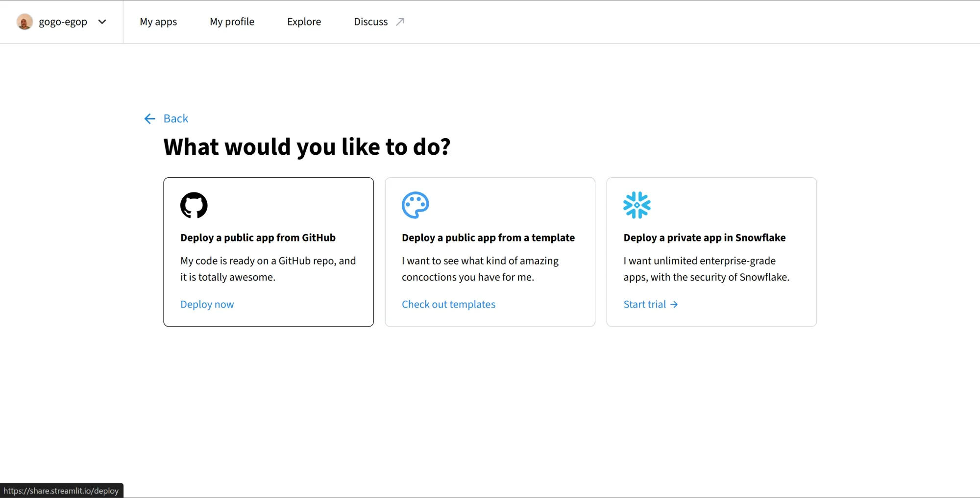
Task: Open the Explore page
Action: pos(304,22)
